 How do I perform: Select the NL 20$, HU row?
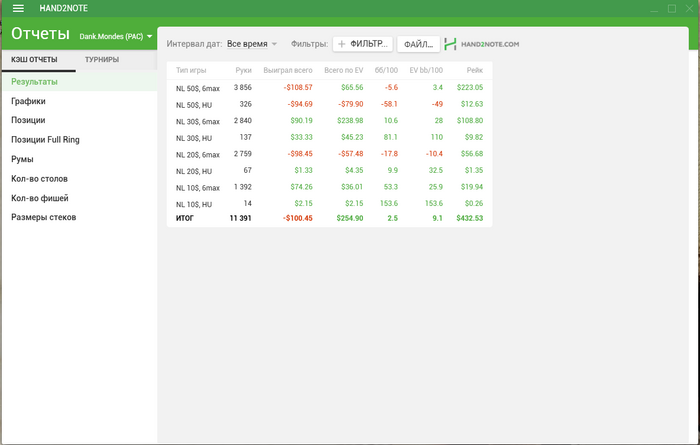tap(329, 171)
